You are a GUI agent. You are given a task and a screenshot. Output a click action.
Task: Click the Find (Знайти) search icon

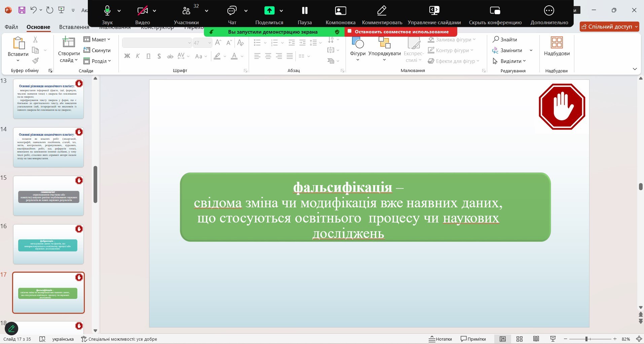point(496,39)
